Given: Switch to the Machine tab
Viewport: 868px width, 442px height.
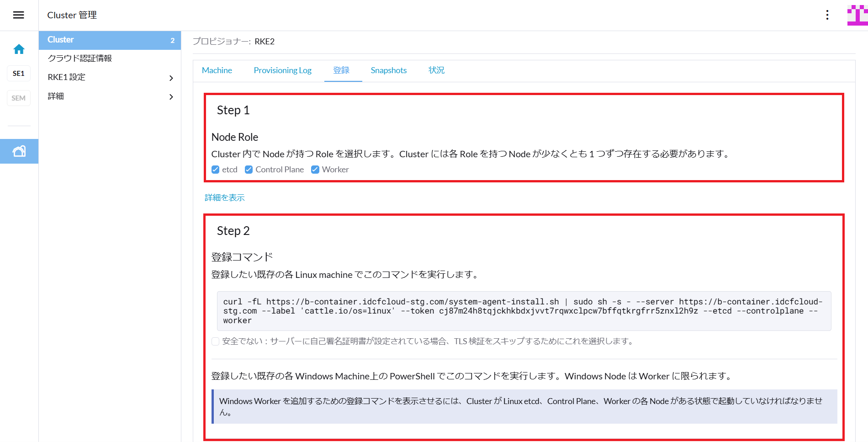Looking at the screenshot, I should (217, 70).
